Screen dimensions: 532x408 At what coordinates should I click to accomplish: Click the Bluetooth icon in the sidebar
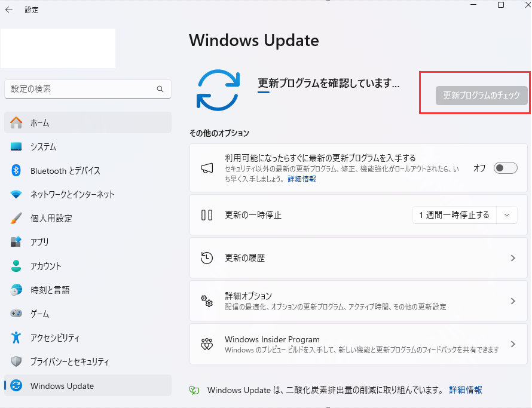tap(16, 170)
